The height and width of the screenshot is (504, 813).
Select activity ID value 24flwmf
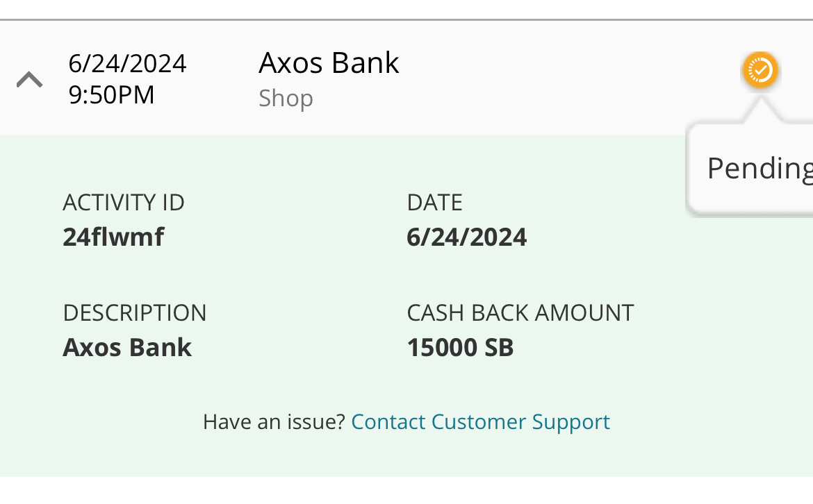point(113,237)
